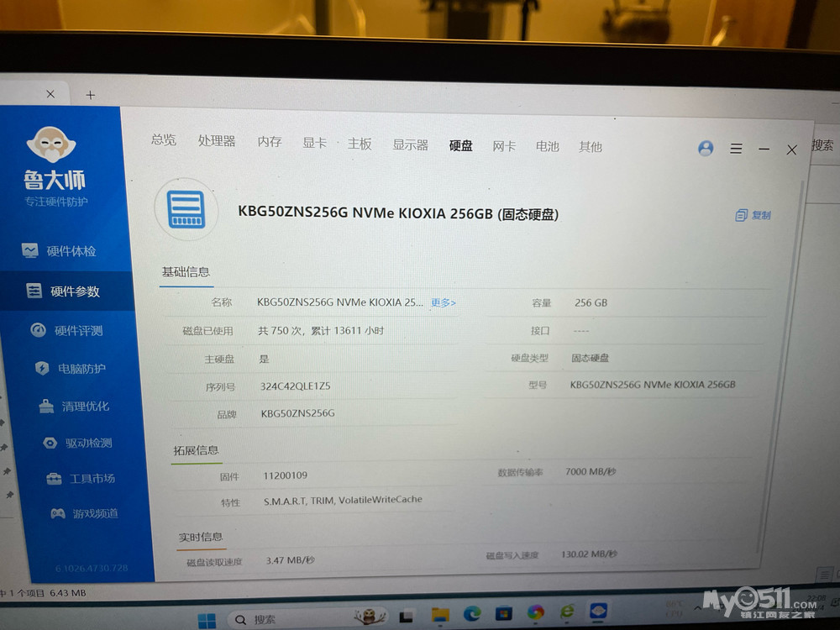
Task: Open the colorful browser icon on taskbar
Action: pos(535,612)
